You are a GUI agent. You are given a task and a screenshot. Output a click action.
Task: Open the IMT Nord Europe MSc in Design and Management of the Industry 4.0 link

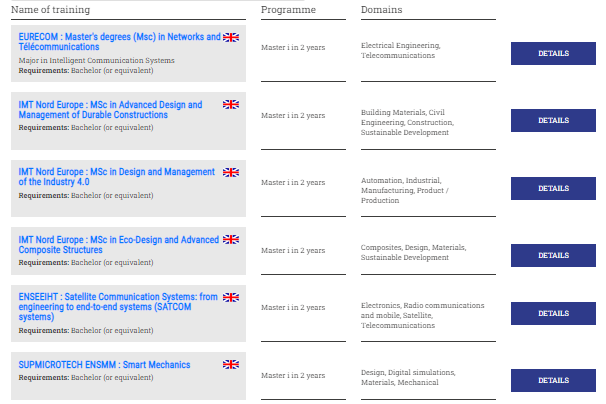(x=116, y=177)
